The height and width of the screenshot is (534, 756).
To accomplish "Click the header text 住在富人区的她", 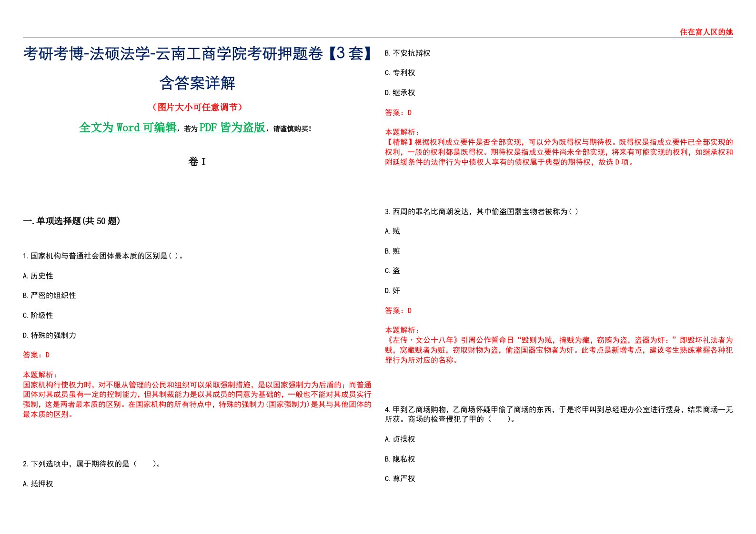I will click(x=706, y=32).
